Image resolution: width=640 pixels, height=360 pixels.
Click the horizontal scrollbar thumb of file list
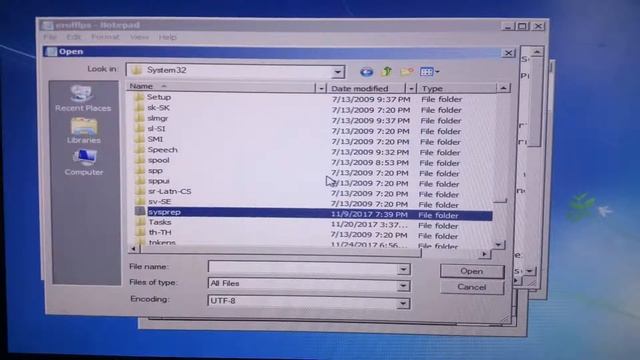tap(280, 251)
